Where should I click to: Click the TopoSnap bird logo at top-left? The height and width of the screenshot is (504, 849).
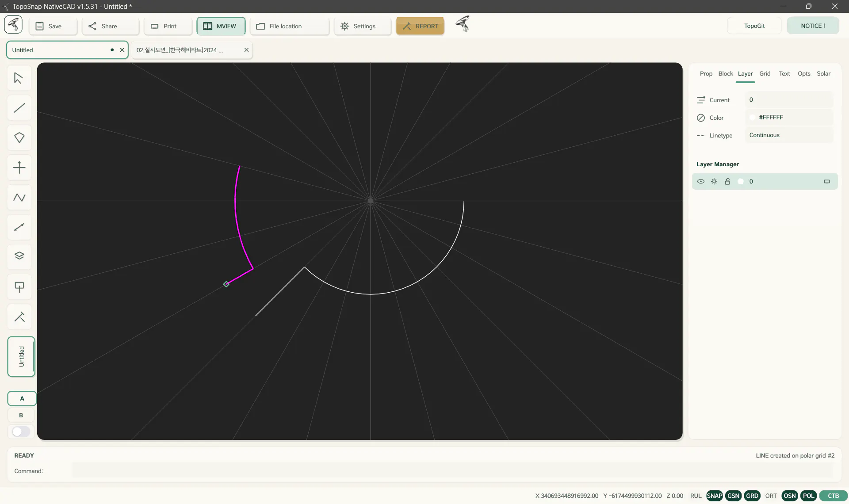(13, 25)
